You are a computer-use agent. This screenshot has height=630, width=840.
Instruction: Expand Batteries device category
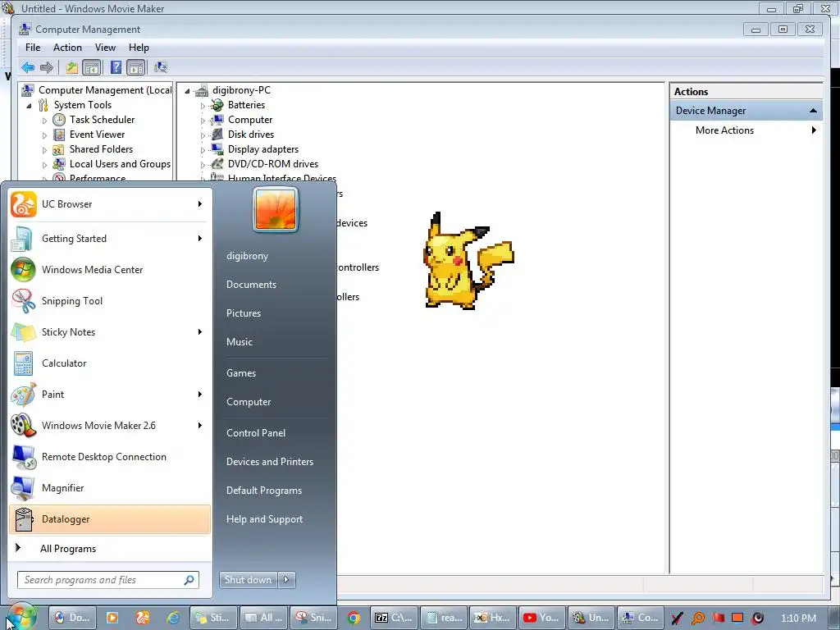[x=203, y=106]
